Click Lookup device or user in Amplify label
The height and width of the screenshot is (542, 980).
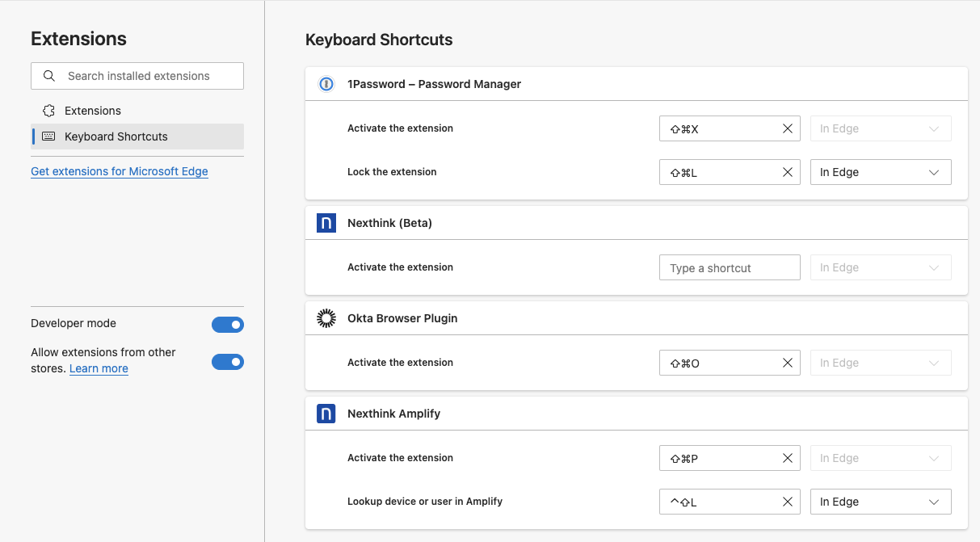[425, 502]
